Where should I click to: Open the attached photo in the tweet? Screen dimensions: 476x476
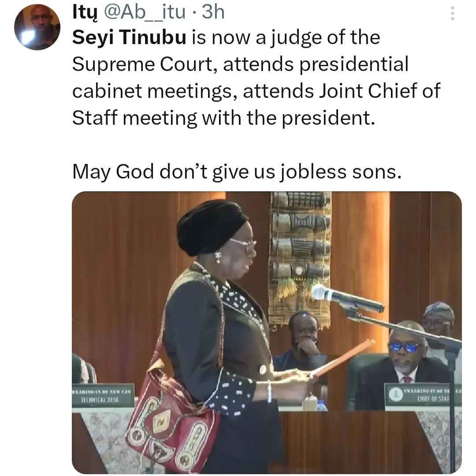coord(267,332)
